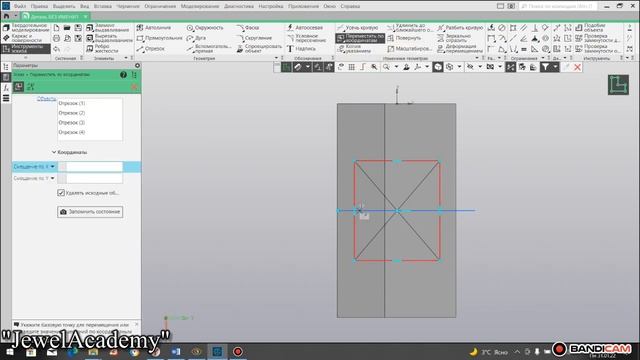Click the undo arrow icon
640x360 pixels.
[x=56, y=49]
